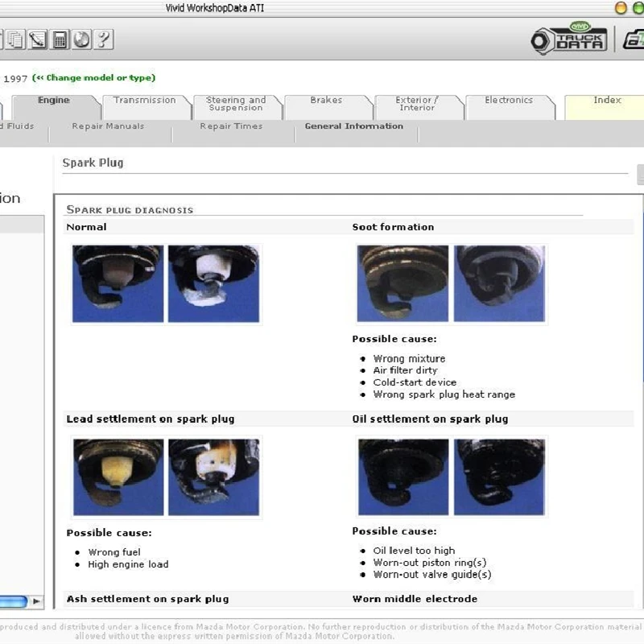
Task: Click Possible cause under Lead settlement
Action: tap(109, 533)
